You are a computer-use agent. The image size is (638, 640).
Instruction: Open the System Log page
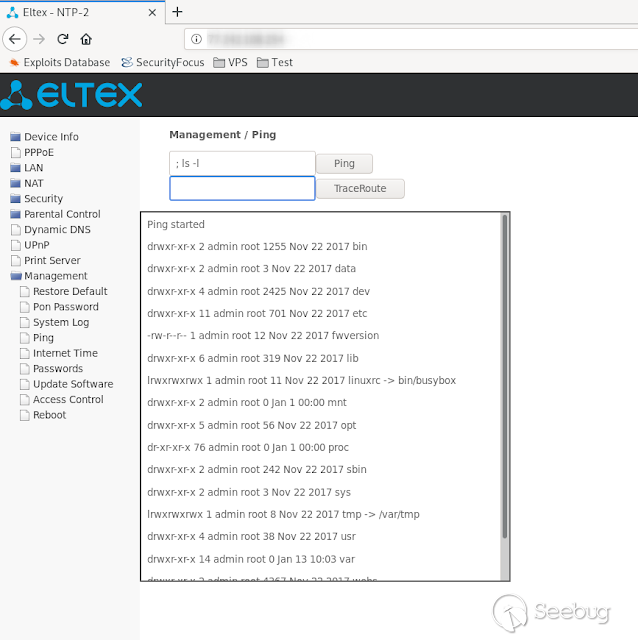tap(55, 322)
